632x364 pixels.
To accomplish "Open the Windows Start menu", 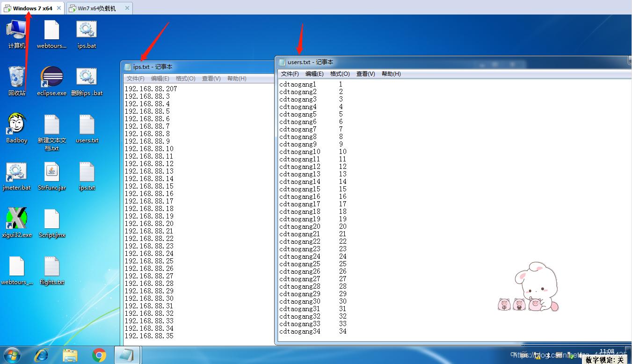I will 12,356.
